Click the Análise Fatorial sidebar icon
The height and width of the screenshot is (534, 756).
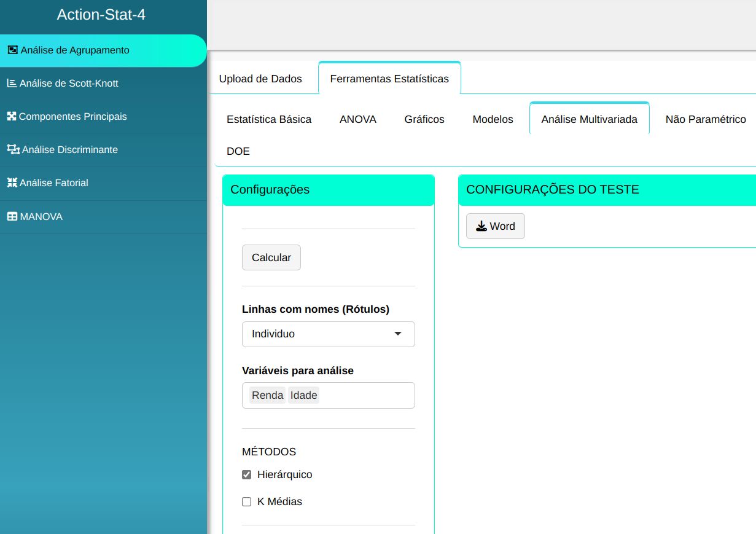[x=12, y=183]
